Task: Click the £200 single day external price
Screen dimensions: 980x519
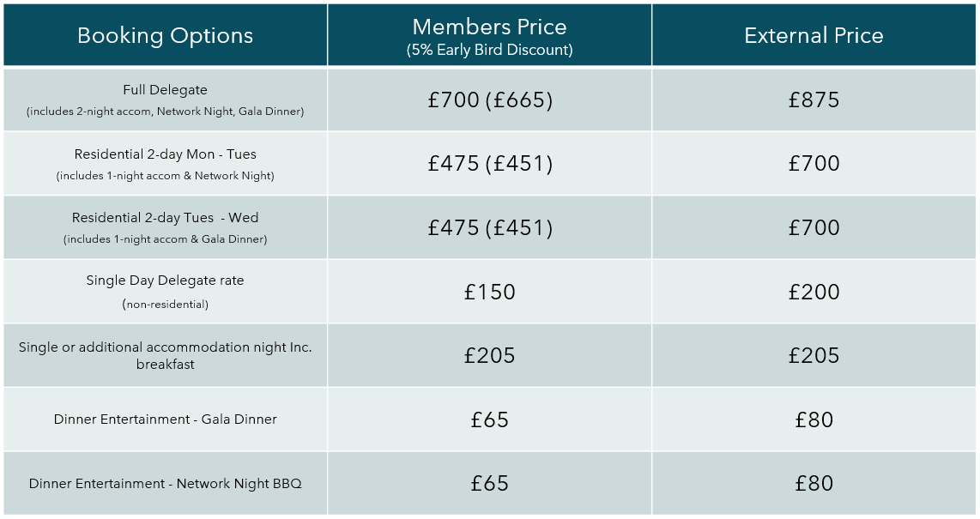Action: point(814,292)
